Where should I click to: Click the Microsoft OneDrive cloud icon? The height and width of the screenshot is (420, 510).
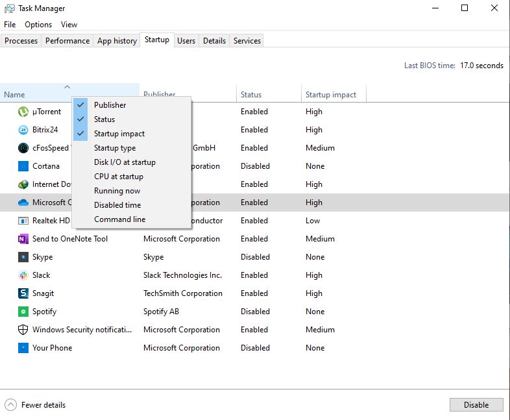23,203
